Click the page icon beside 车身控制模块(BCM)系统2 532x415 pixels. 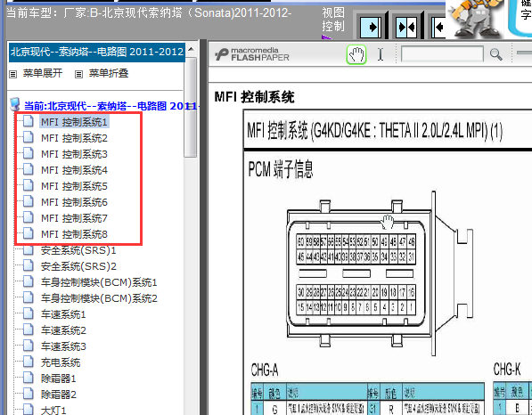pyautogui.click(x=29, y=297)
